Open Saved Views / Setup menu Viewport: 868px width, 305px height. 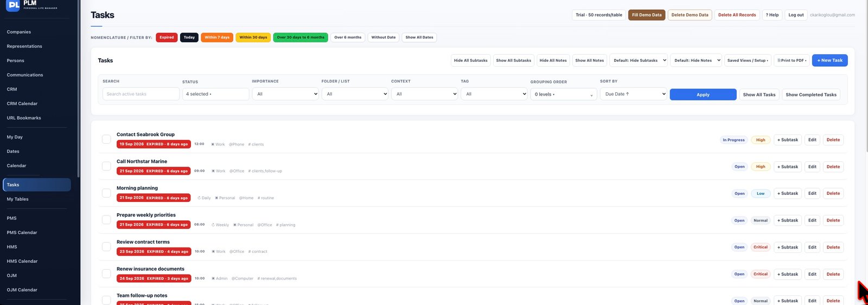pos(748,60)
